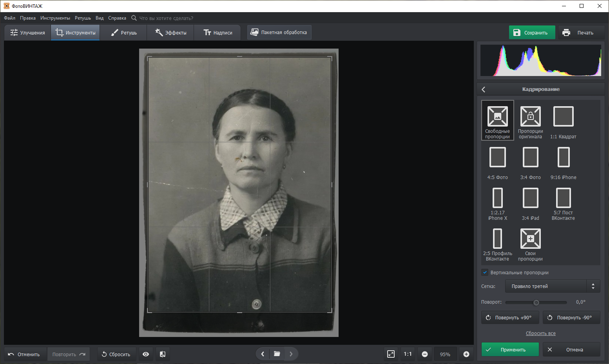Open the folder browse icon

pyautogui.click(x=277, y=354)
